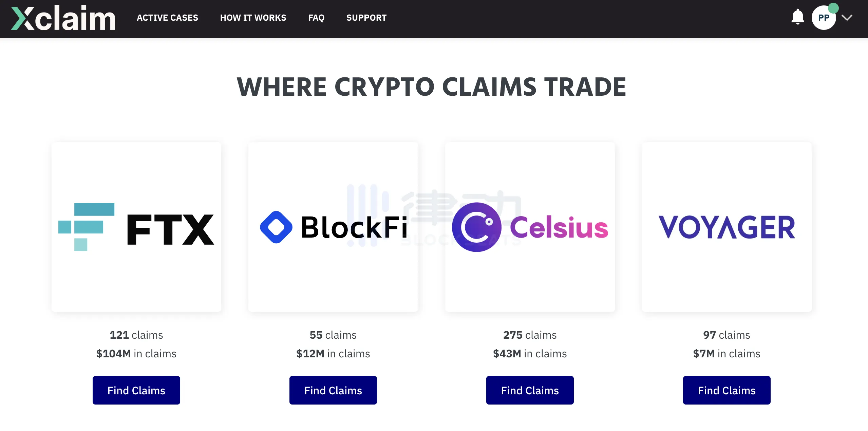Find Claims for Voyager
The image size is (868, 431).
tap(727, 390)
